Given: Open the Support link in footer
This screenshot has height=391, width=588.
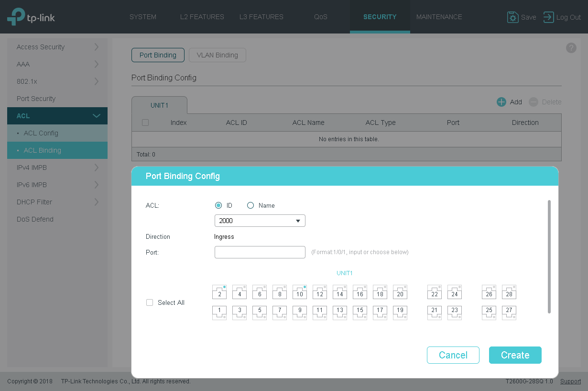Looking at the screenshot, I should (571, 381).
